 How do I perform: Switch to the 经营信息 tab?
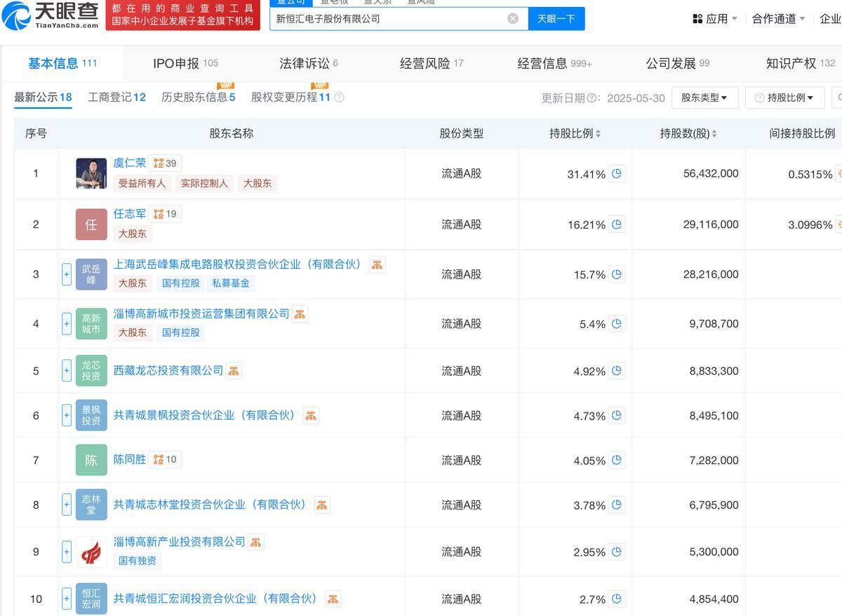pyautogui.click(x=554, y=64)
